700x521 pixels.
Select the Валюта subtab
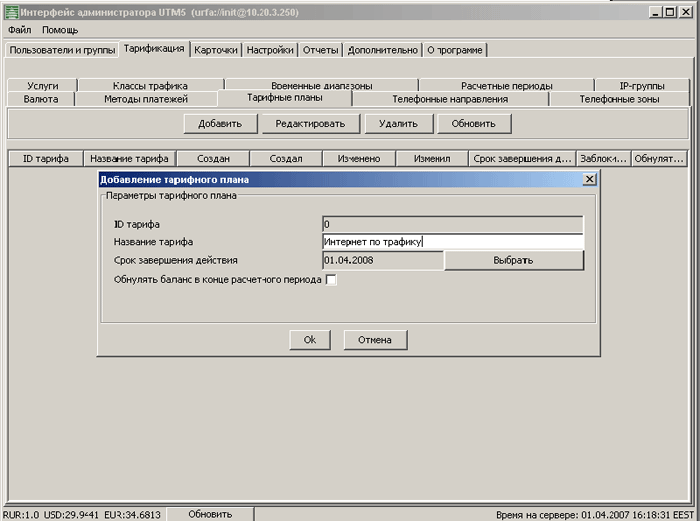(41, 99)
